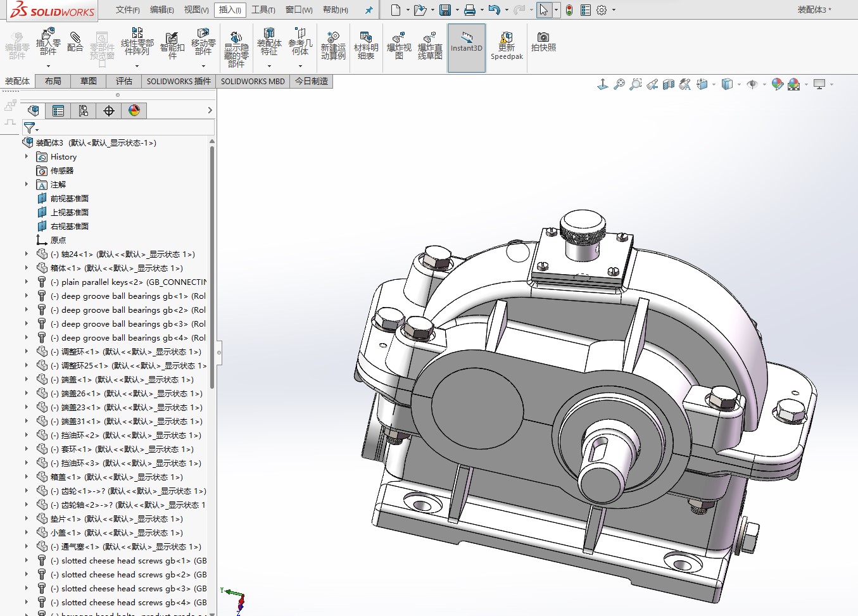Open the Apply Scene dropdown arrow

806,84
